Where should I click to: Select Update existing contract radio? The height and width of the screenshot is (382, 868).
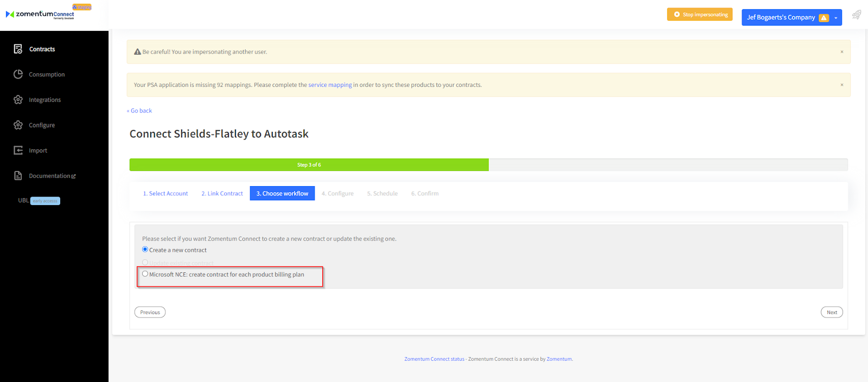[x=145, y=262]
